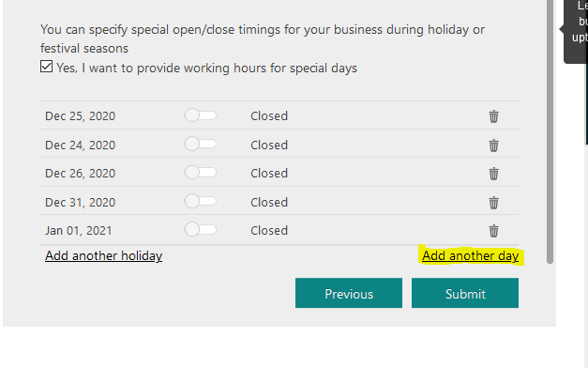Viewport: 588px width, 368px height.
Task: Select the Jan 01, 2021 date label
Action: [79, 231]
